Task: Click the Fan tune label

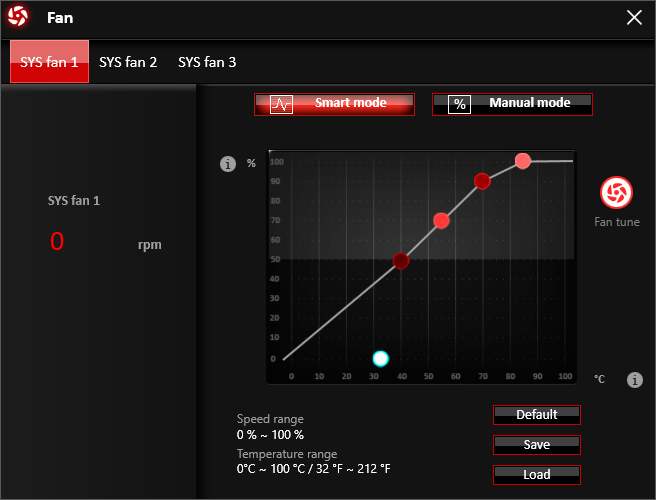Action: 617,222
